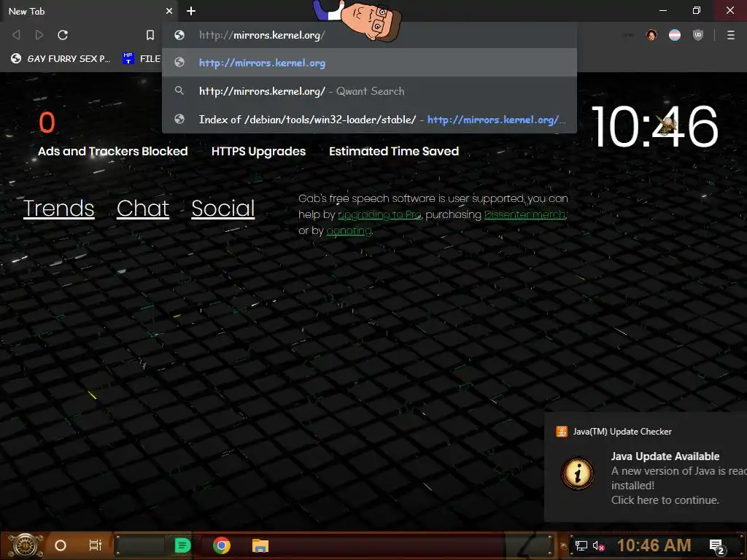Bookmark this page with the bookmark icon
Screen dimensions: 747x560
(x=150, y=35)
